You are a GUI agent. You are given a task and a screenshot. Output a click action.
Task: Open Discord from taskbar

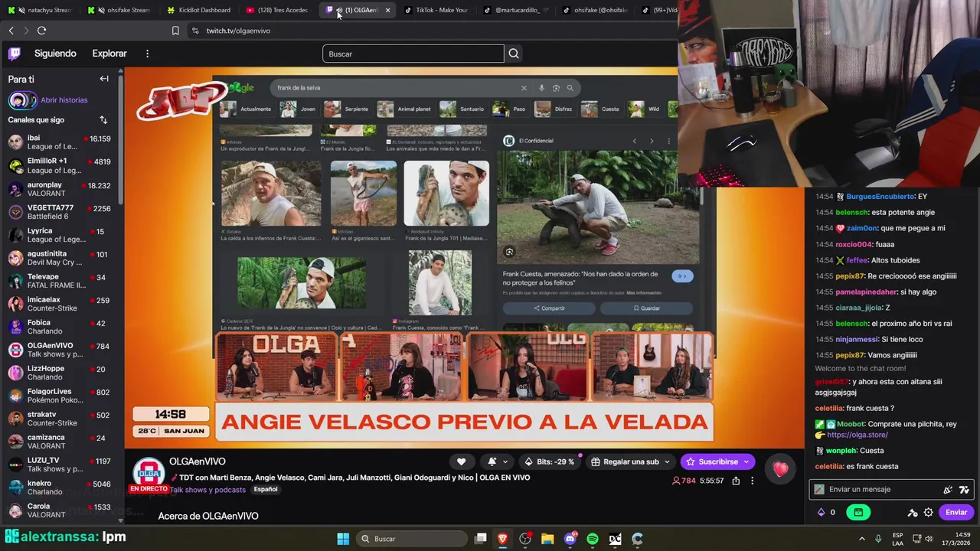click(570, 539)
